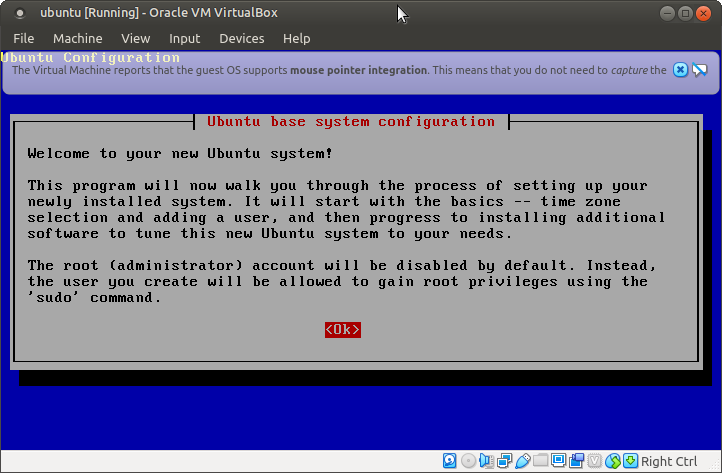Click the "'sudo' command." line
This screenshot has height=473, width=722.
[x=94, y=298]
